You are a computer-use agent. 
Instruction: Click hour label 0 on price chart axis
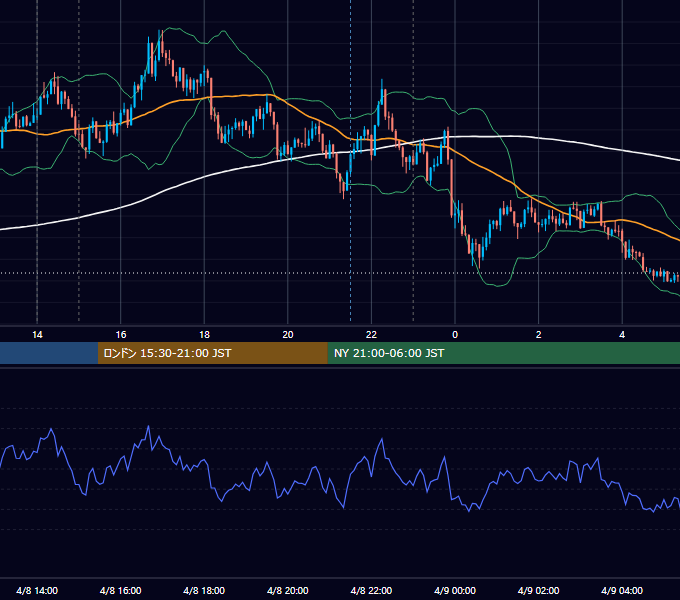(455, 335)
